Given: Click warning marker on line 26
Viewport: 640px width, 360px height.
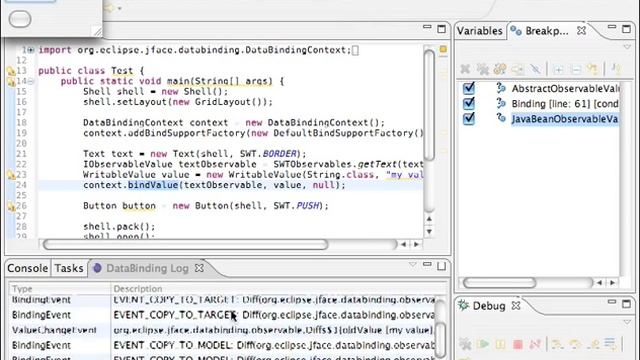Looking at the screenshot, I should pos(11,207).
